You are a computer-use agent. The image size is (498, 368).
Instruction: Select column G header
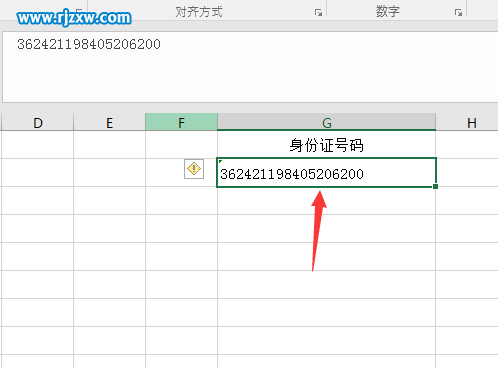point(327,122)
